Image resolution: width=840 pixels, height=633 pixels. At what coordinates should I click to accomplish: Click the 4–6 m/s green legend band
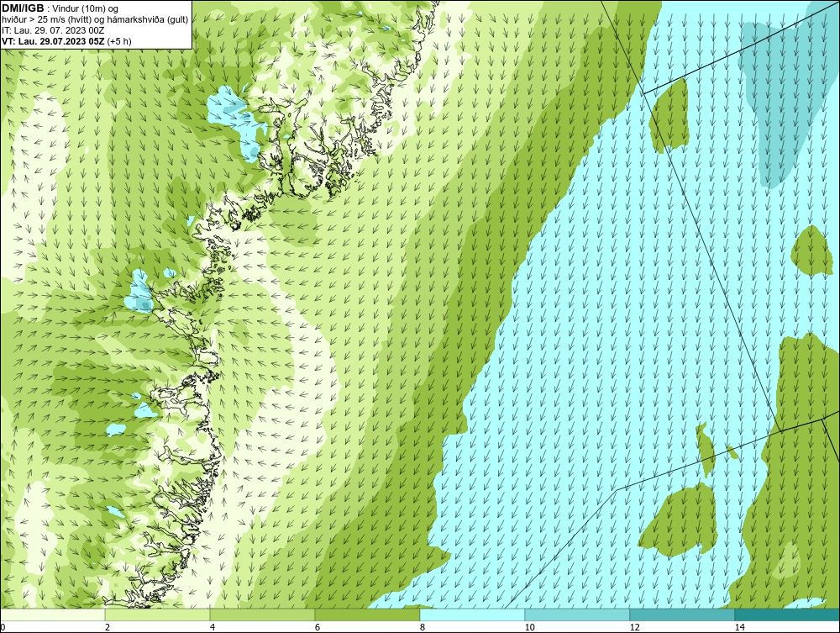pos(262,615)
